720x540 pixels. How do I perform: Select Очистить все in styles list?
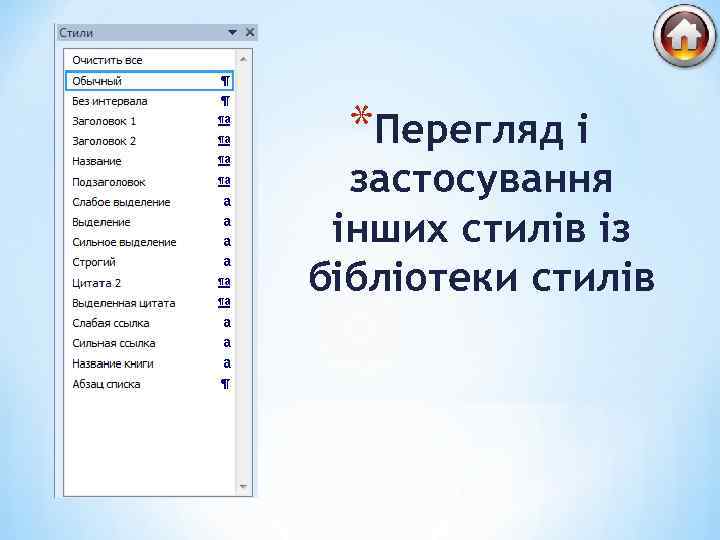tap(150, 60)
